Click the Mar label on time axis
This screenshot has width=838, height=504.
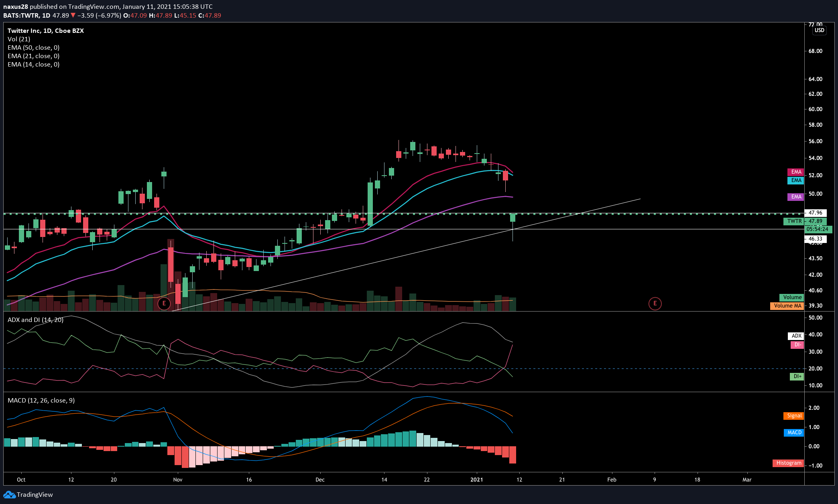[747, 480]
